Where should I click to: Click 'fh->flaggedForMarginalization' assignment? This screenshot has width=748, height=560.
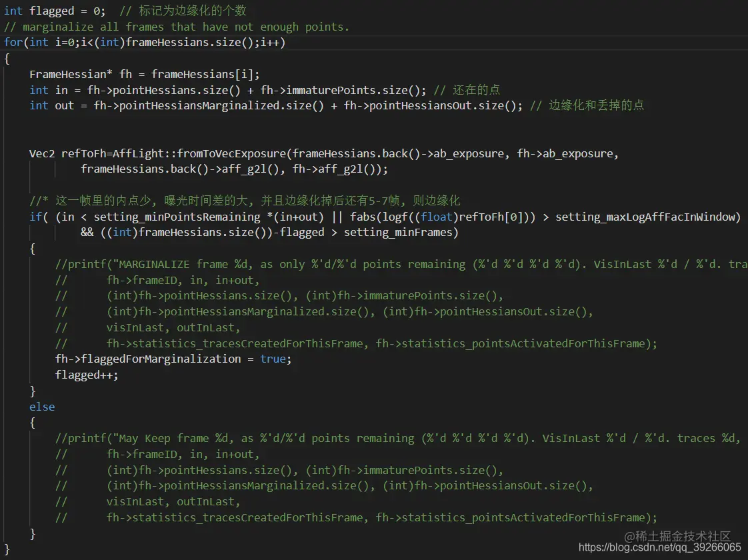point(148,359)
